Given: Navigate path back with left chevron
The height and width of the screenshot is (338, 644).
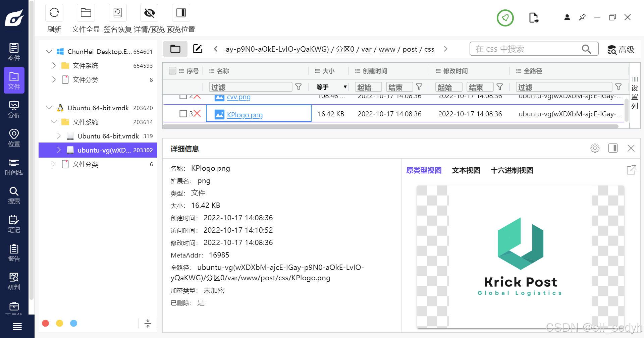Looking at the screenshot, I should pos(216,49).
